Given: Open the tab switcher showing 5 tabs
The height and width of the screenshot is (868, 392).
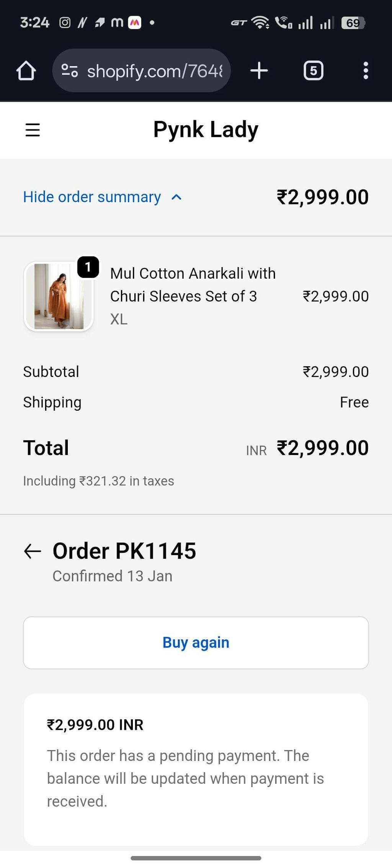Looking at the screenshot, I should pyautogui.click(x=314, y=71).
